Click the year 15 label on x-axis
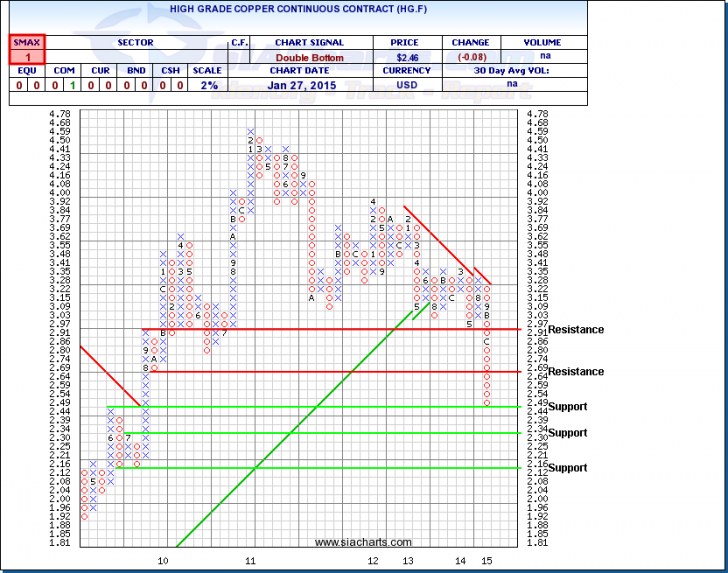 point(487,562)
